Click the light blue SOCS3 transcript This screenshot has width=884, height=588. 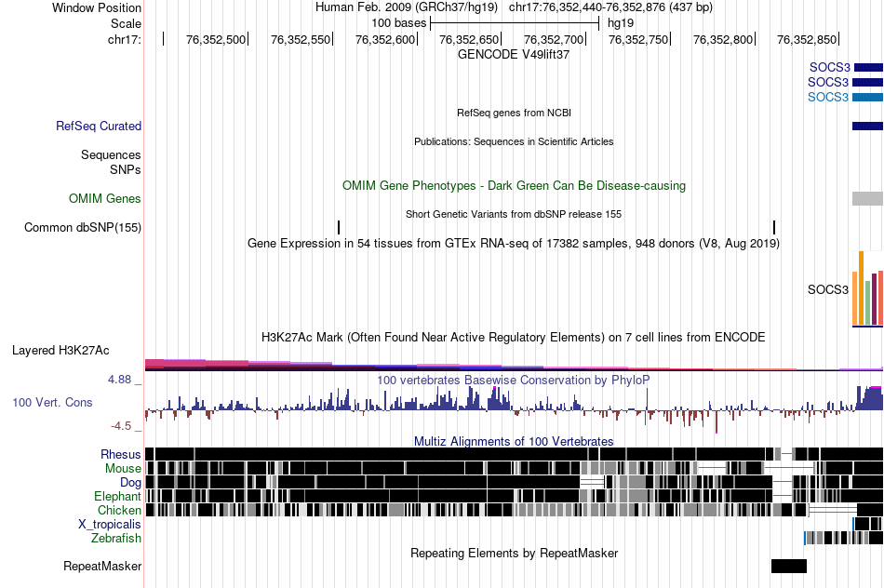click(x=867, y=97)
